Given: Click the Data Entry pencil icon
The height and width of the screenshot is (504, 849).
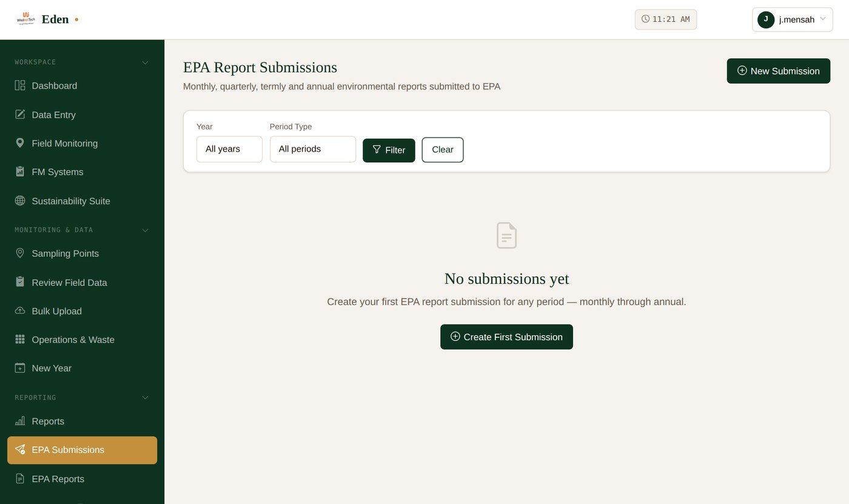Looking at the screenshot, I should (20, 115).
